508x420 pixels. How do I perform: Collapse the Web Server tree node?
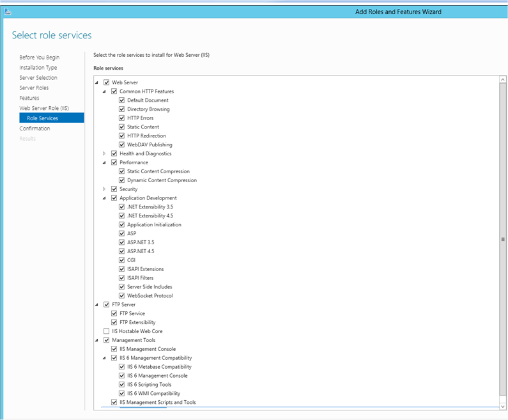[96, 82]
